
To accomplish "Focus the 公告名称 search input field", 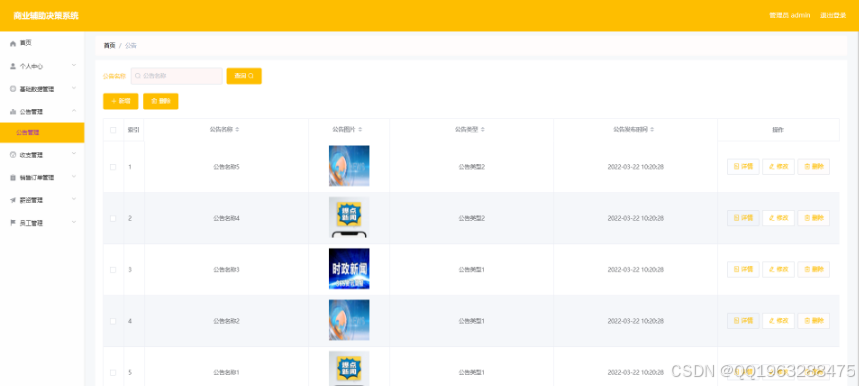I will tap(176, 76).
